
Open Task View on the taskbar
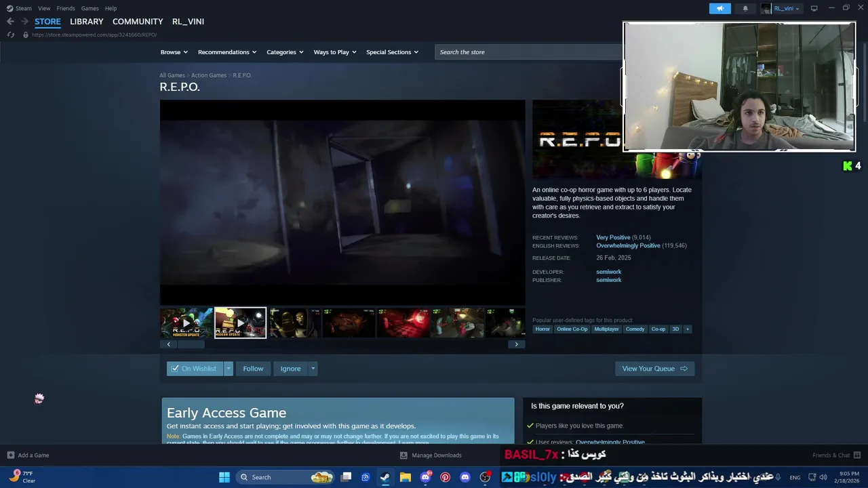pos(346,477)
